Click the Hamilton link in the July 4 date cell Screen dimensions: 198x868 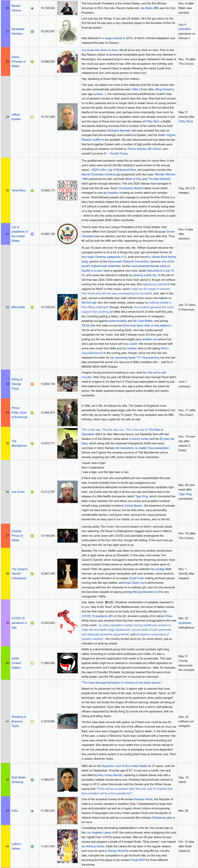(x=185, y=29)
